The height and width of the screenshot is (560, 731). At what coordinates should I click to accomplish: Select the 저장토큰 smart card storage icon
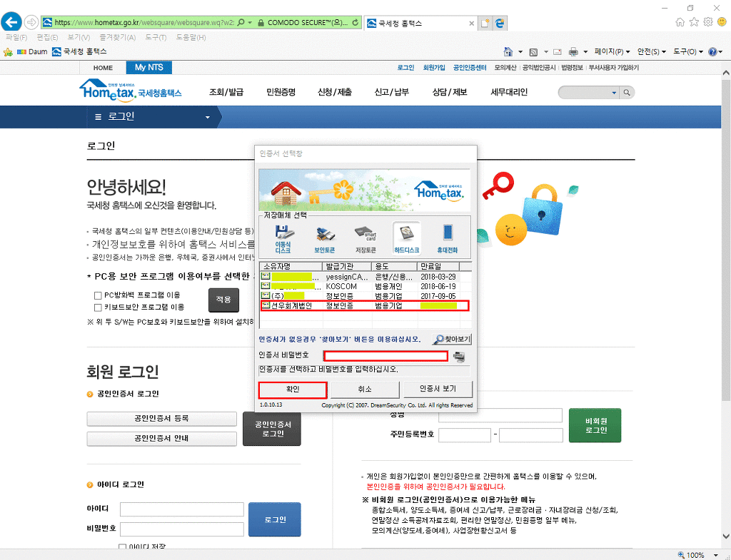[365, 238]
